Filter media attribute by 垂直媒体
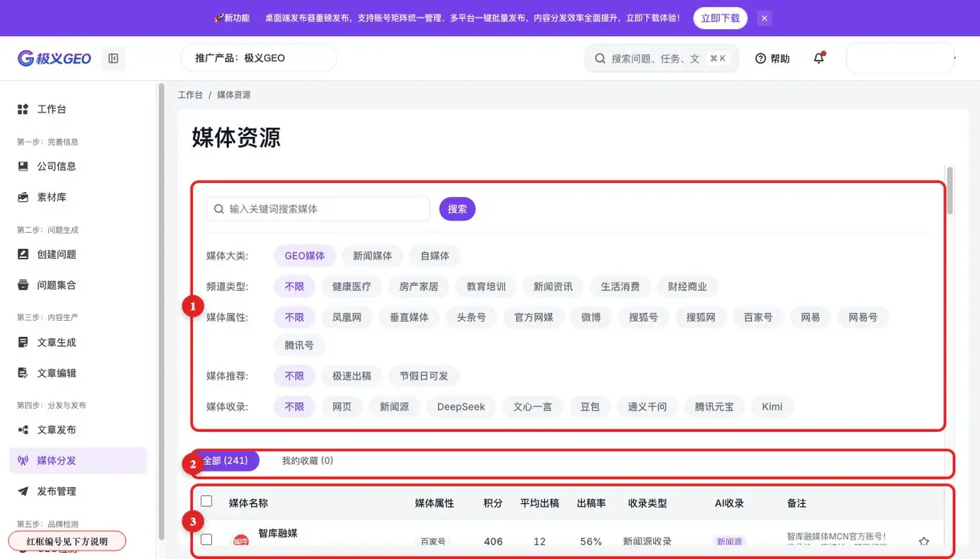This screenshot has height=559, width=980. point(409,317)
